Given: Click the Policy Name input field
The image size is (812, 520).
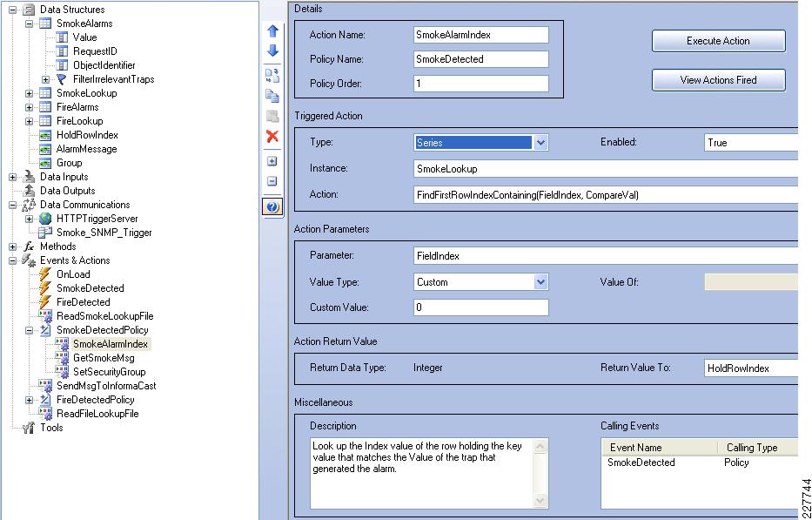Looking at the screenshot, I should click(481, 59).
